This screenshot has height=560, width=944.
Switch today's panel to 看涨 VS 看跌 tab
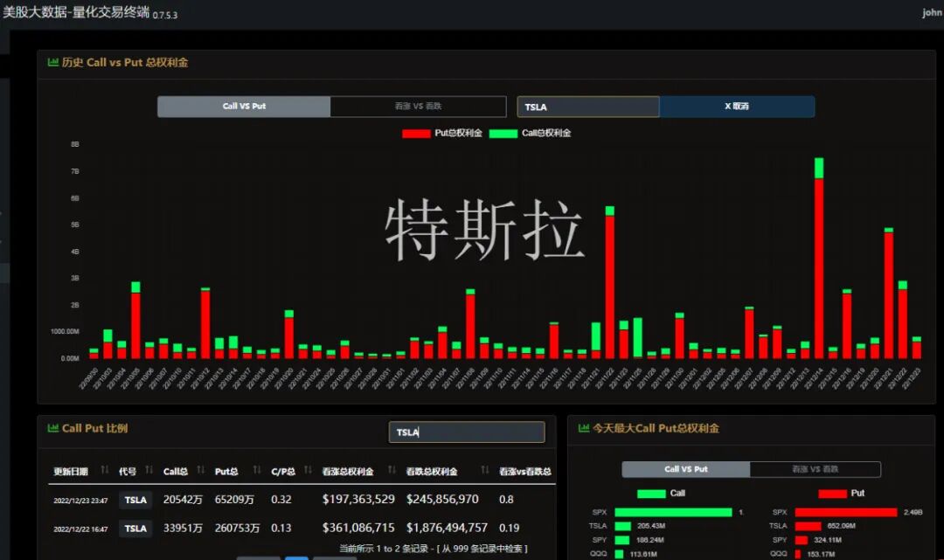click(x=816, y=469)
